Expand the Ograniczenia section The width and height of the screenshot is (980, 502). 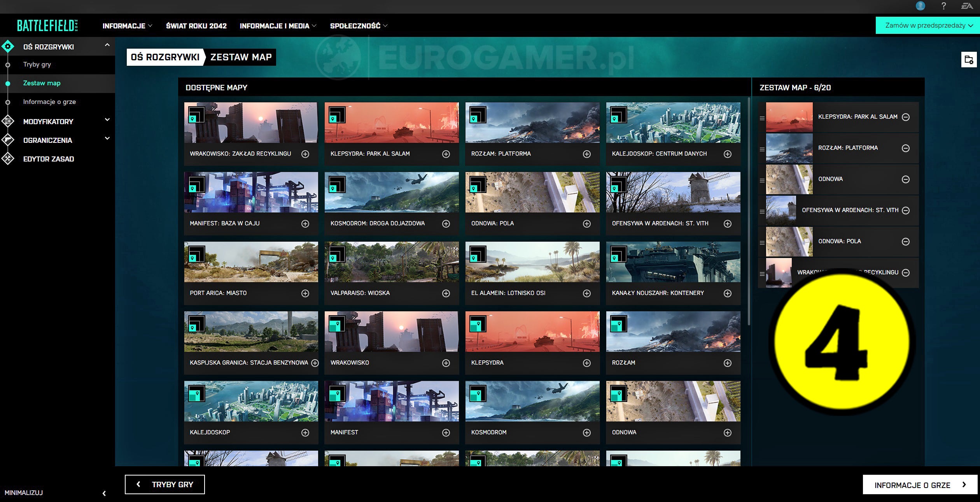pyautogui.click(x=107, y=139)
